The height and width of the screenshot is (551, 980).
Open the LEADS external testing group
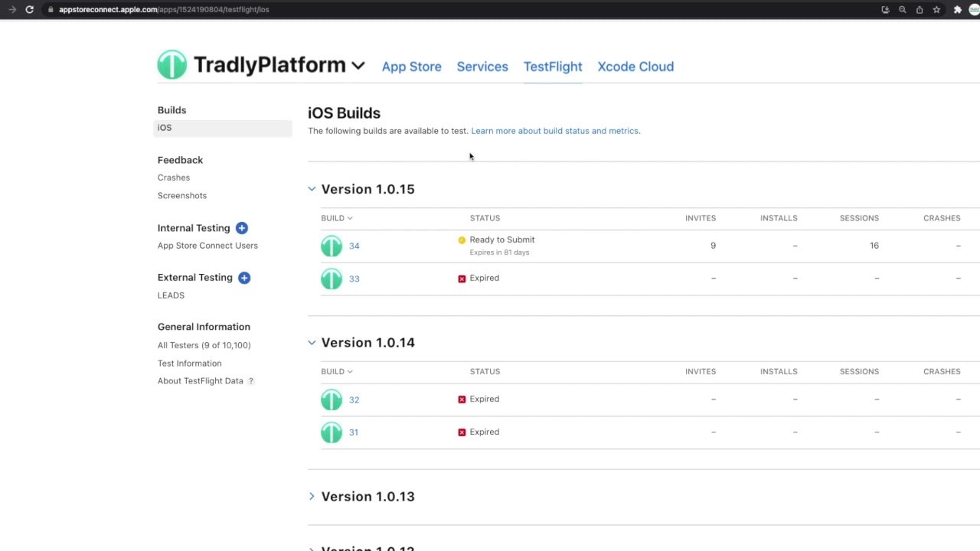point(171,295)
